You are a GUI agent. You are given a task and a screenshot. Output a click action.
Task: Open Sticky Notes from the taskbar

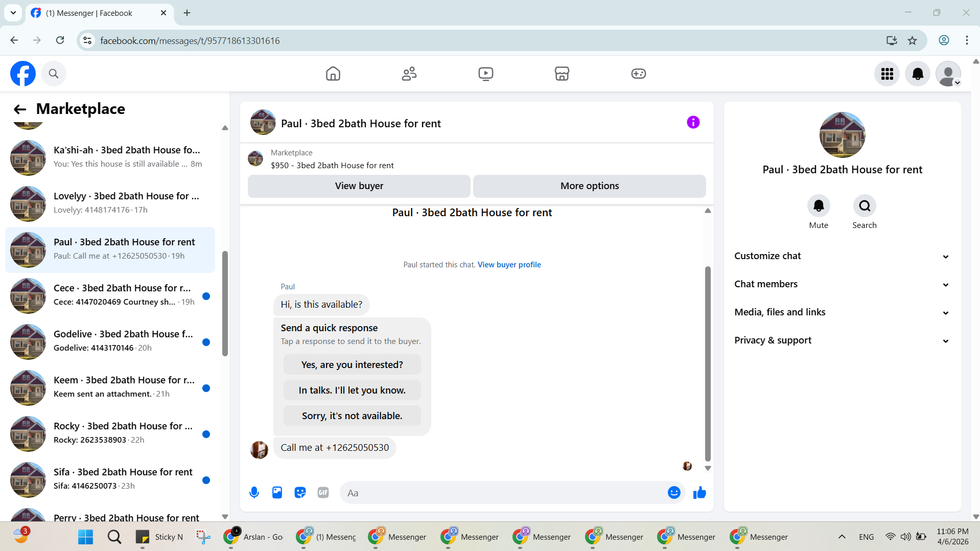pyautogui.click(x=159, y=537)
